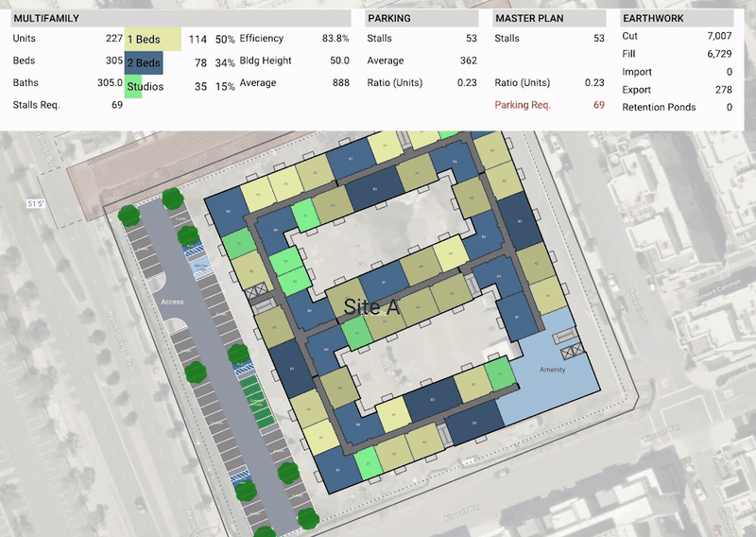Click the Import row label
This screenshot has width=756, height=537.
tap(637, 72)
